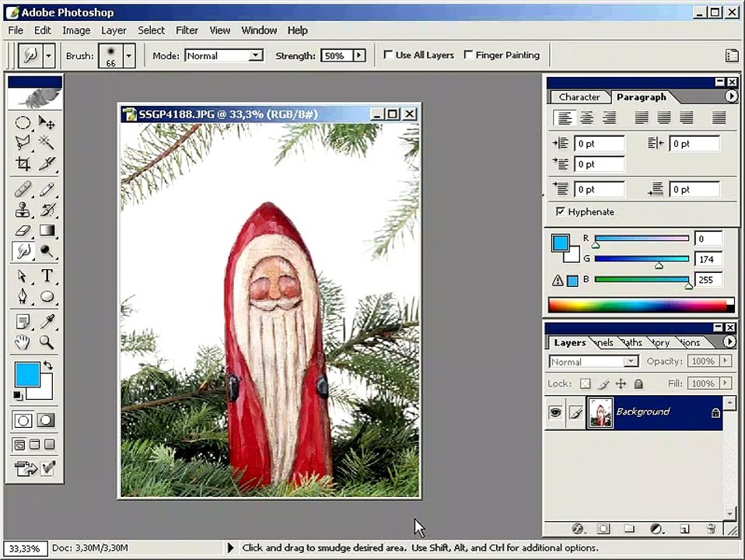745x560 pixels.
Task: Delete layer with trash icon
Action: pyautogui.click(x=711, y=529)
